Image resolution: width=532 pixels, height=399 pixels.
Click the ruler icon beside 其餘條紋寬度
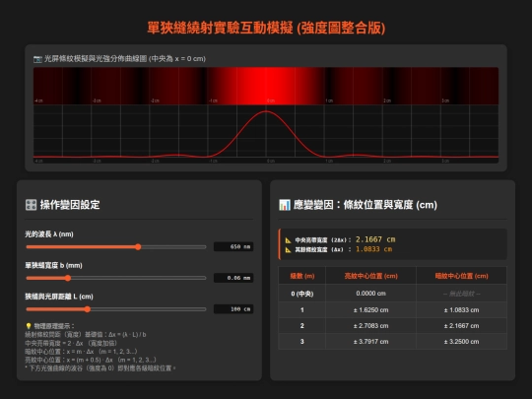288,249
